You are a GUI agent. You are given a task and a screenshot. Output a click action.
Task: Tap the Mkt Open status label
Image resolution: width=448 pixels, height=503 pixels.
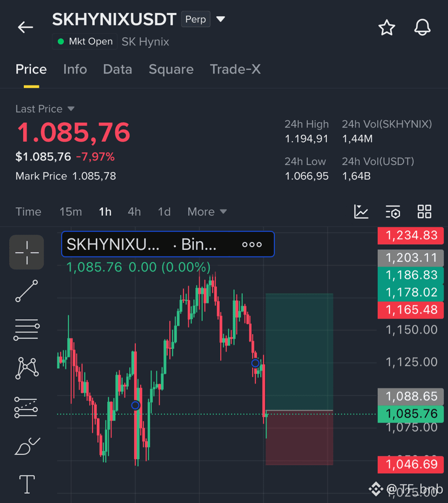[85, 42]
